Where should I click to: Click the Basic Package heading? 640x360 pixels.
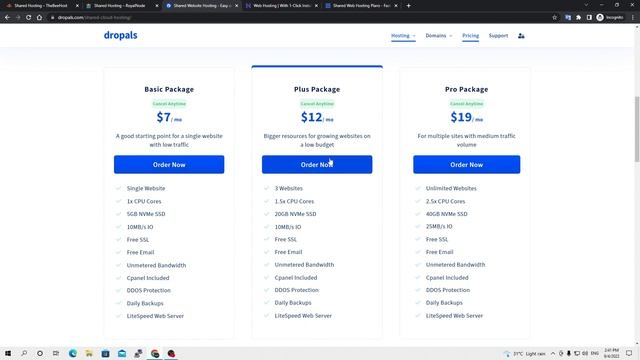point(169,89)
